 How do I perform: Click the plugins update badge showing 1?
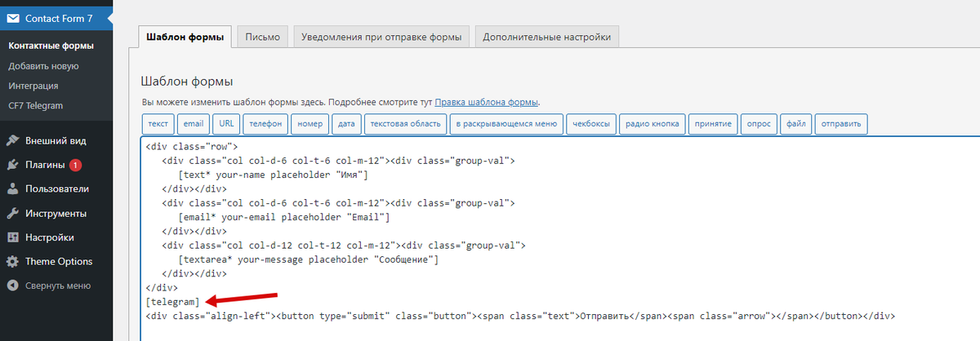75,165
